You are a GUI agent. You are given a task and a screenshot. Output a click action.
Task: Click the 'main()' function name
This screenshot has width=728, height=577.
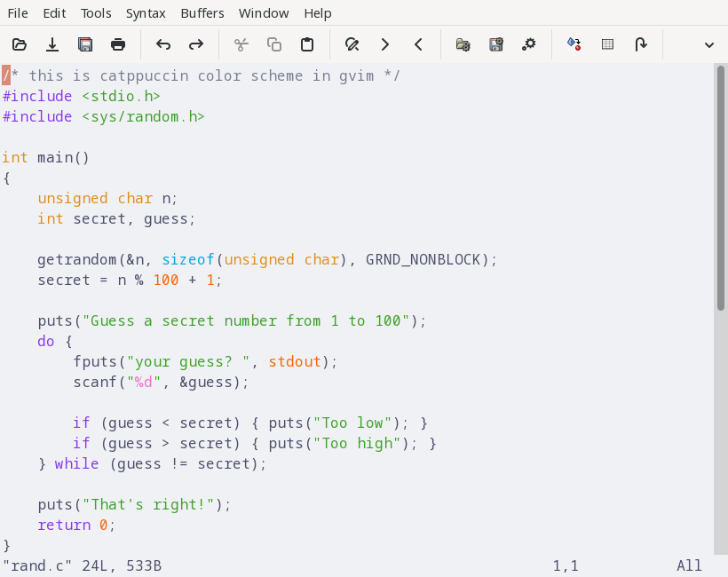63,157
